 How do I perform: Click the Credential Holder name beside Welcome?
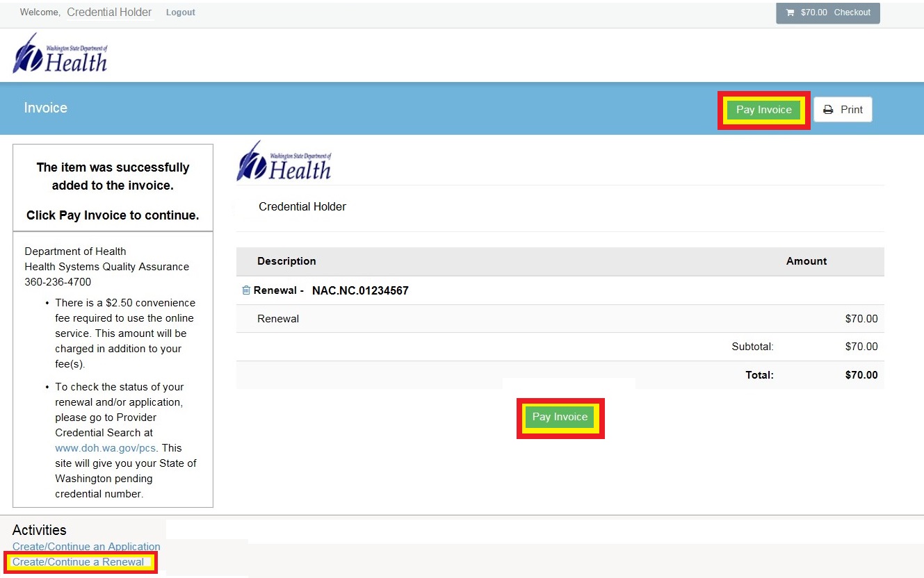pos(109,13)
